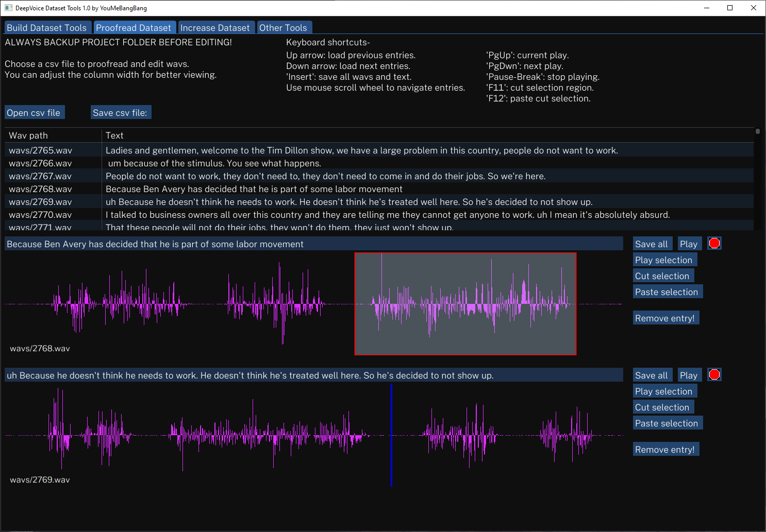This screenshot has width=766, height=532.
Task: Switch to the Build Dataset Tools tab
Action: tap(47, 27)
